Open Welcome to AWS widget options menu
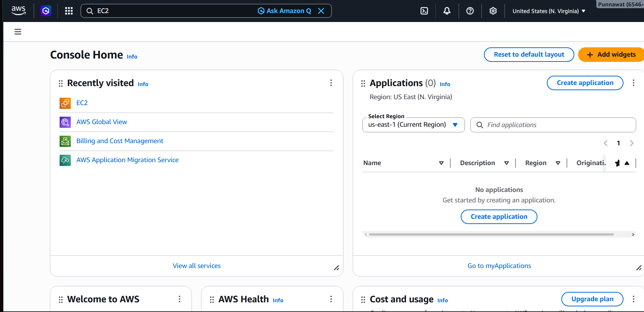This screenshot has height=312, width=644. click(x=180, y=299)
